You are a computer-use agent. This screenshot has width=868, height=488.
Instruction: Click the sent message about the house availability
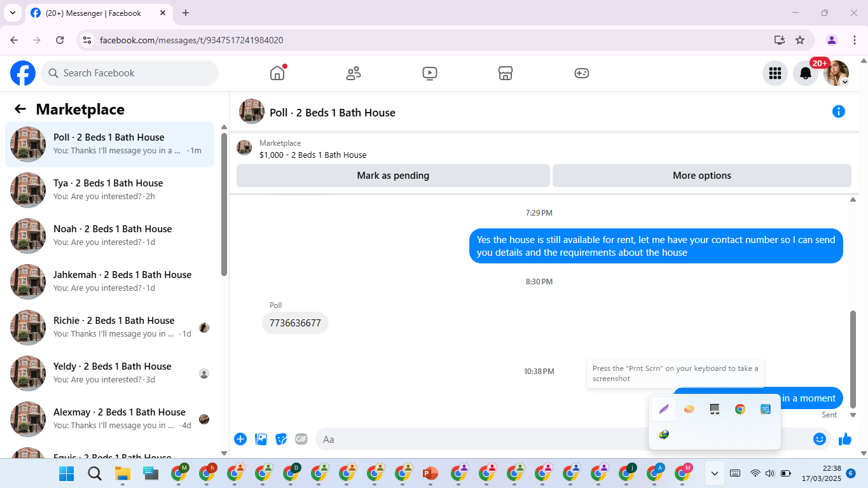point(656,246)
